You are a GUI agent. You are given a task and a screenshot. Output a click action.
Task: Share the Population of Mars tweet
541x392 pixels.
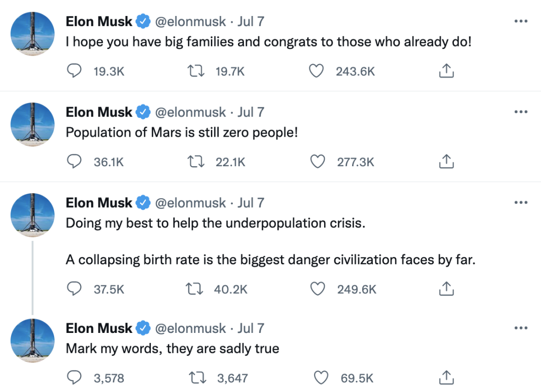point(446,162)
